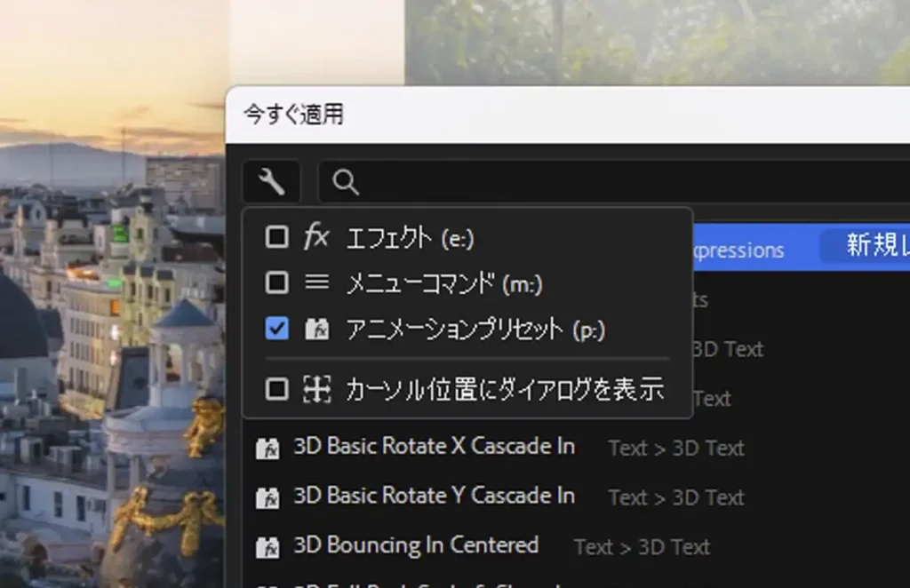910x588 pixels.
Task: Click the preset icon beside アニメーションプリセット
Action: (316, 330)
